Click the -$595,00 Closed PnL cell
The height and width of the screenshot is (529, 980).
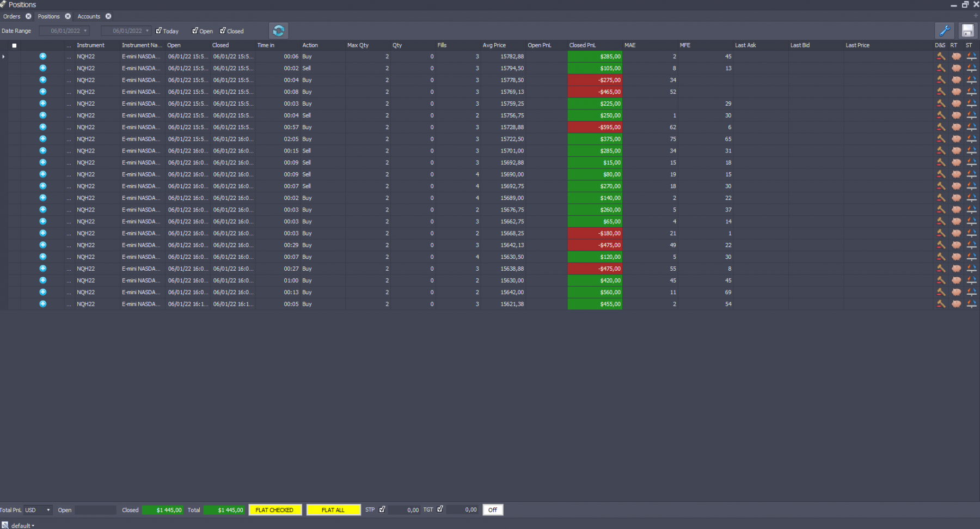[595, 127]
